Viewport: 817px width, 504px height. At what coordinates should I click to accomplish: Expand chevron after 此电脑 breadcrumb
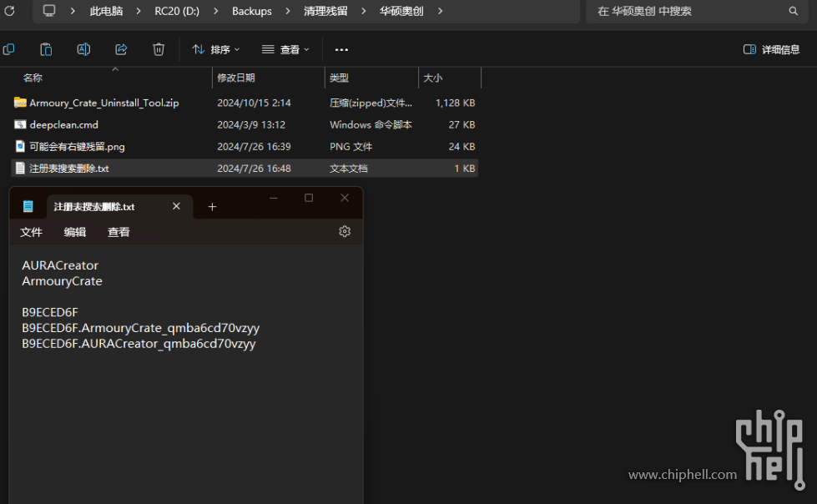point(138,11)
